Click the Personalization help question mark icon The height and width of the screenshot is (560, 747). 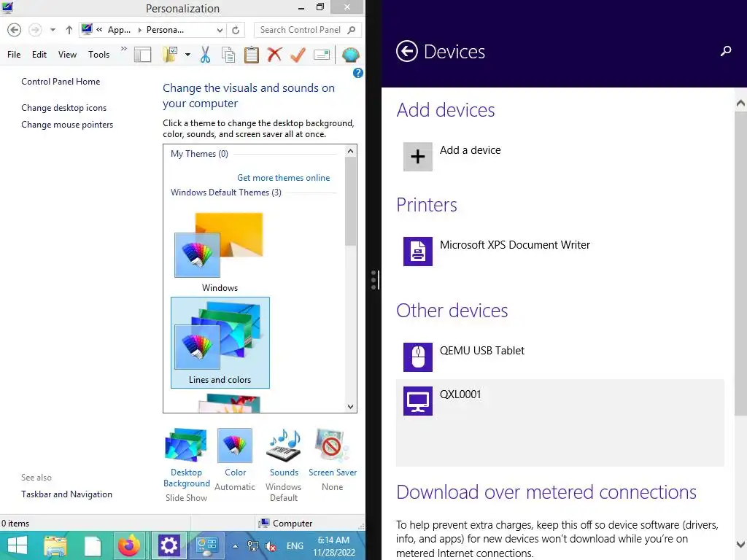[x=357, y=73]
